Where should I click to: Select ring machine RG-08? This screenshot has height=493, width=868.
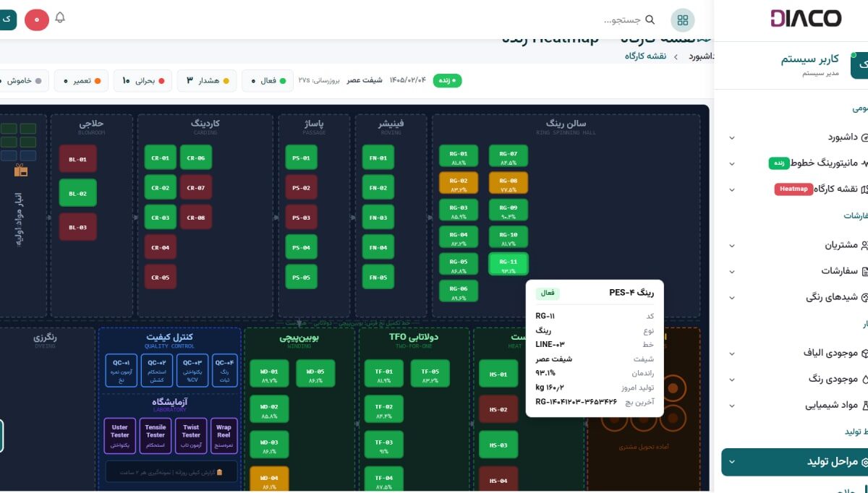click(509, 184)
